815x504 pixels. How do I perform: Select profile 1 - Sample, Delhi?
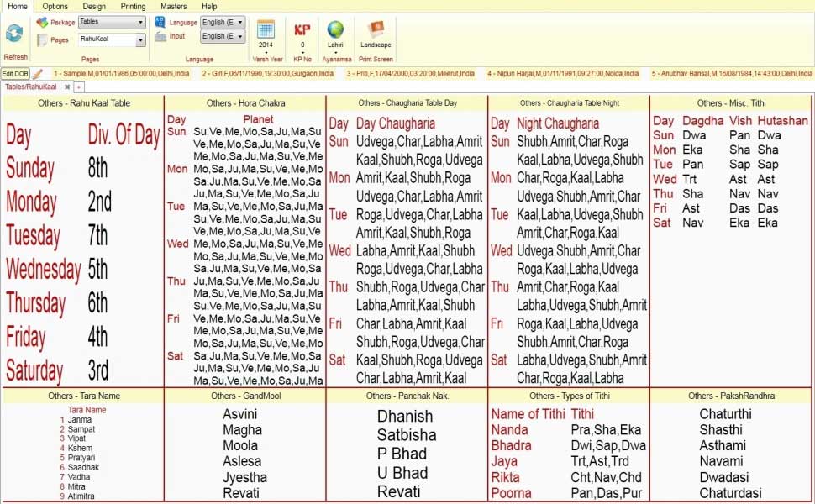[122, 74]
